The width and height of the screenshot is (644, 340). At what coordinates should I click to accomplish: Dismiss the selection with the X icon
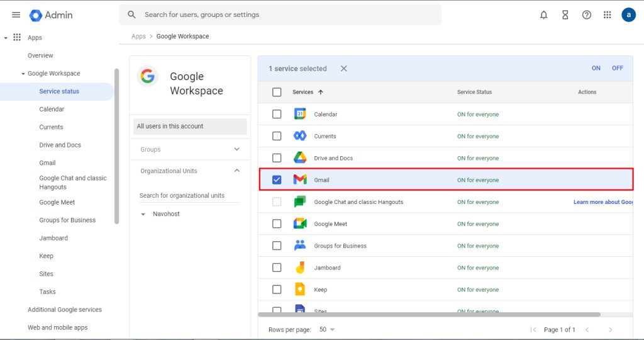[x=344, y=69]
